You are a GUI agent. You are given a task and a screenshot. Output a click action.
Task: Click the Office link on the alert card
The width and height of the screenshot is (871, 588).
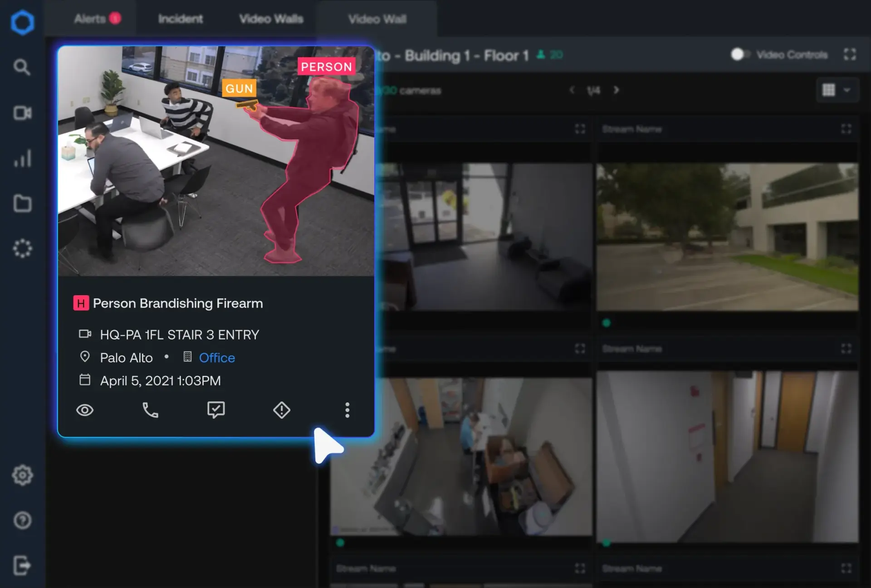coord(216,358)
